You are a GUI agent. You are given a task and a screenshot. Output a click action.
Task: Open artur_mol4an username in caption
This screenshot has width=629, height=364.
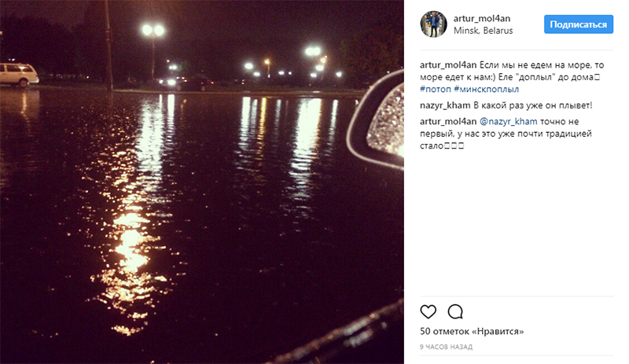point(448,65)
